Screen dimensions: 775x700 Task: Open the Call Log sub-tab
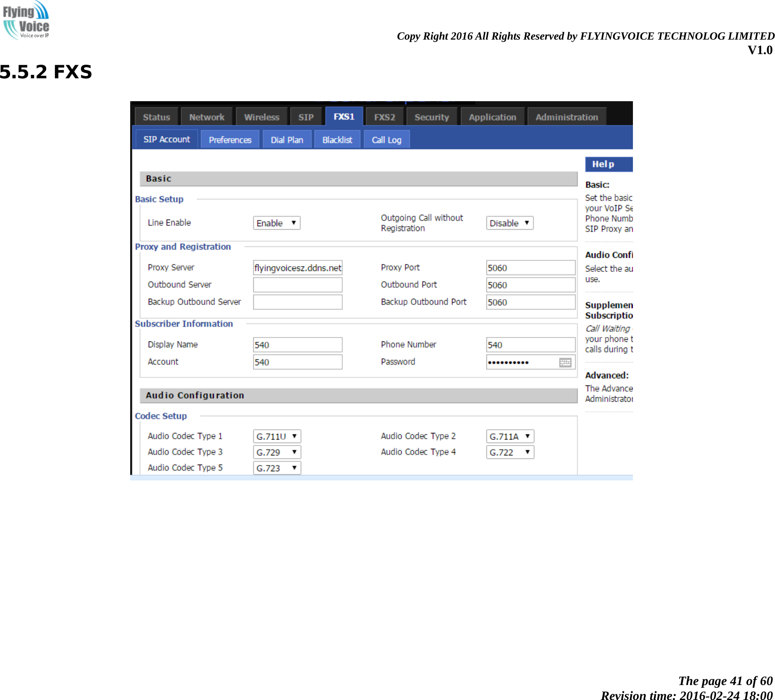click(x=386, y=139)
